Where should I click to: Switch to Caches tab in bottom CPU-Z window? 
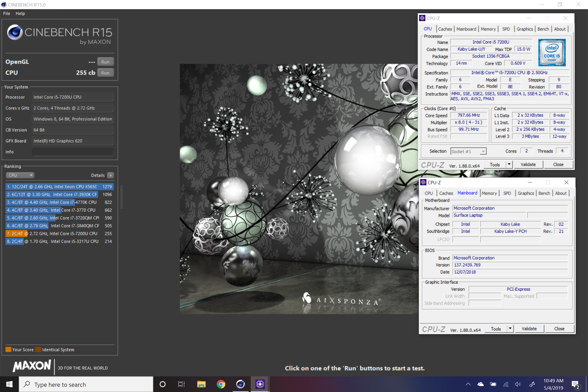point(446,193)
